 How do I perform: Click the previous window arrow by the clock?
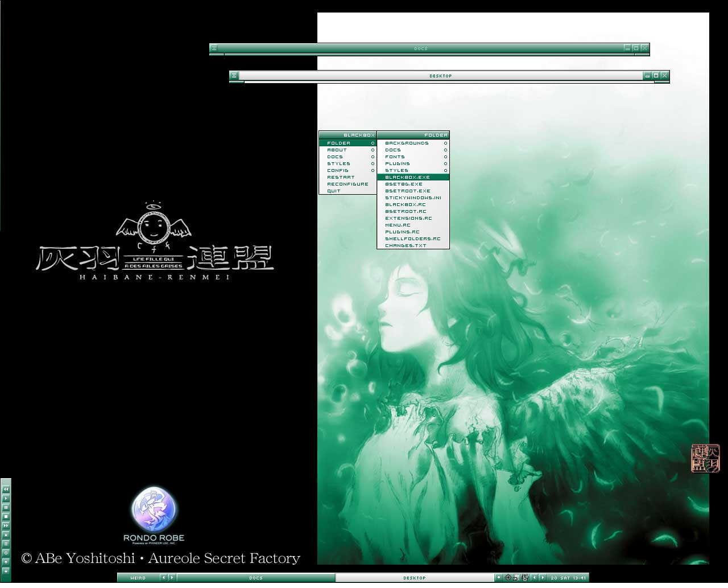pos(534,577)
